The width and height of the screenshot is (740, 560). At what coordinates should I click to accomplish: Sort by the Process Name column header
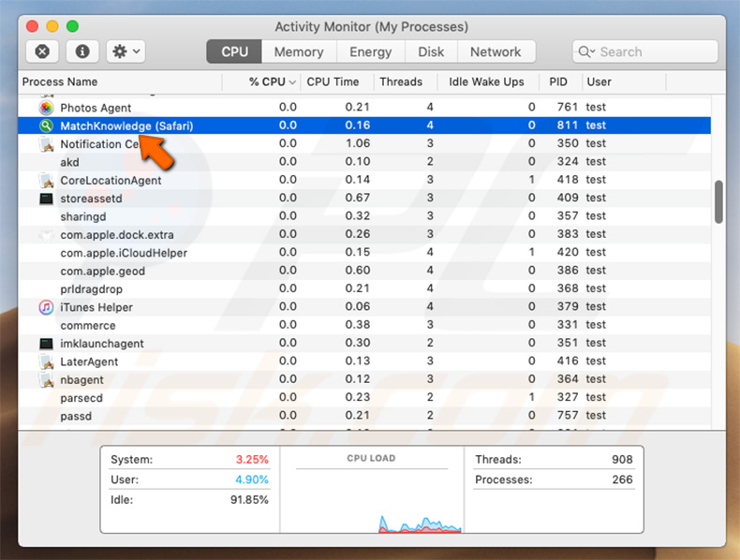point(60,81)
